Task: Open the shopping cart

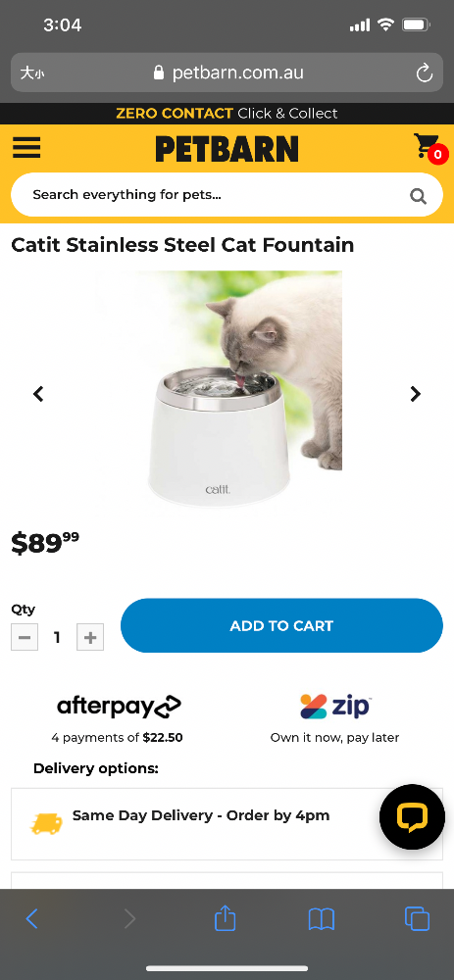Action: point(430,148)
